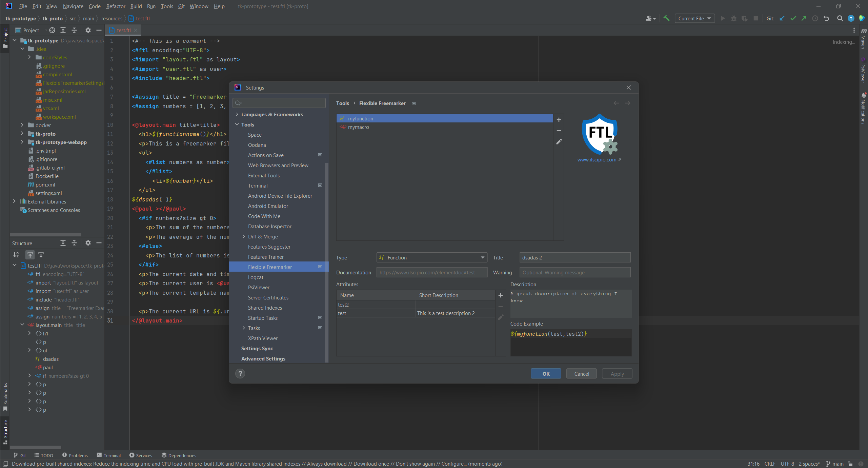
Task: Add a new attribute row
Action: coord(500,295)
